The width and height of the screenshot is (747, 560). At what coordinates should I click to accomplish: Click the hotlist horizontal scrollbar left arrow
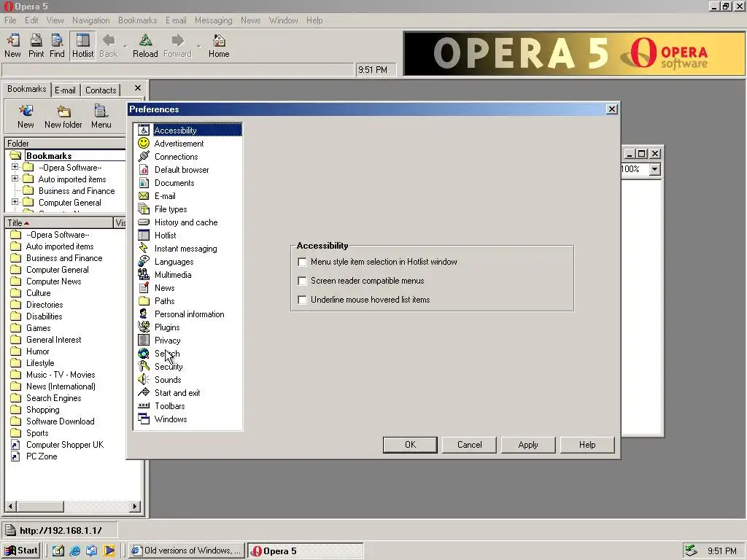coord(10,506)
